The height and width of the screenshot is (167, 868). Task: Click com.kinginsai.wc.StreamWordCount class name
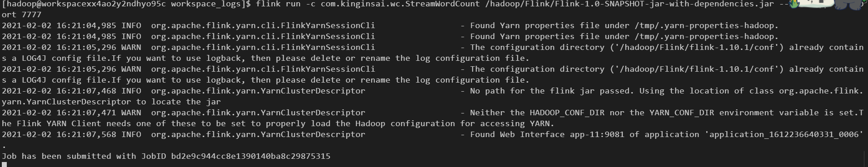(x=400, y=4)
